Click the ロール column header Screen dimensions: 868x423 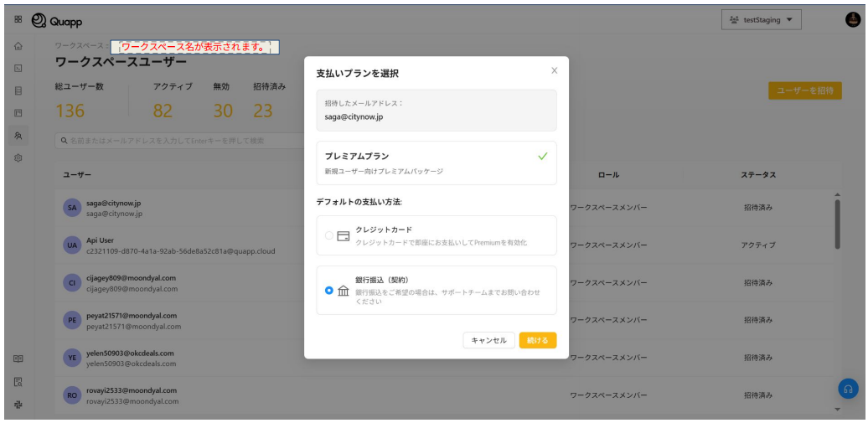coord(608,175)
